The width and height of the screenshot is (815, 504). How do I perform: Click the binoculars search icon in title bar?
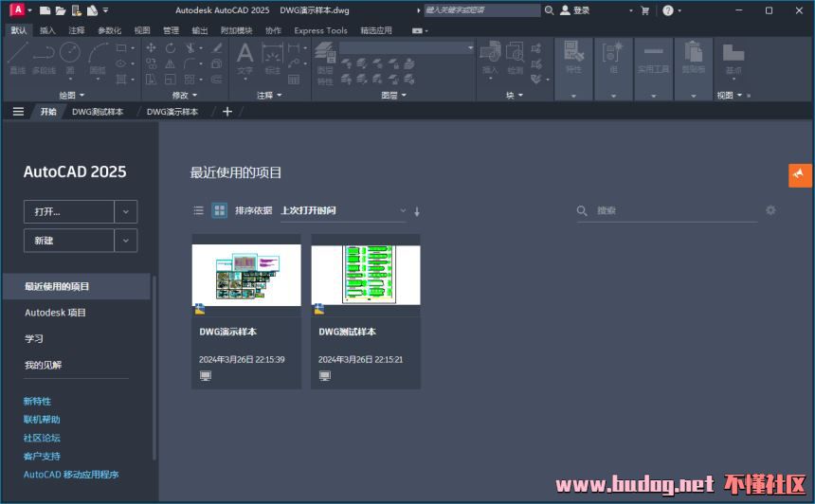[x=549, y=10]
